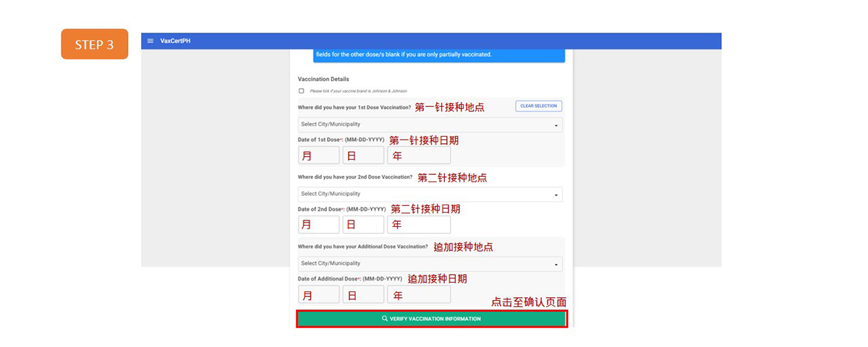Screen dimensions: 868x347
Task: Click the VaxCertPH title in header
Action: coord(175,41)
